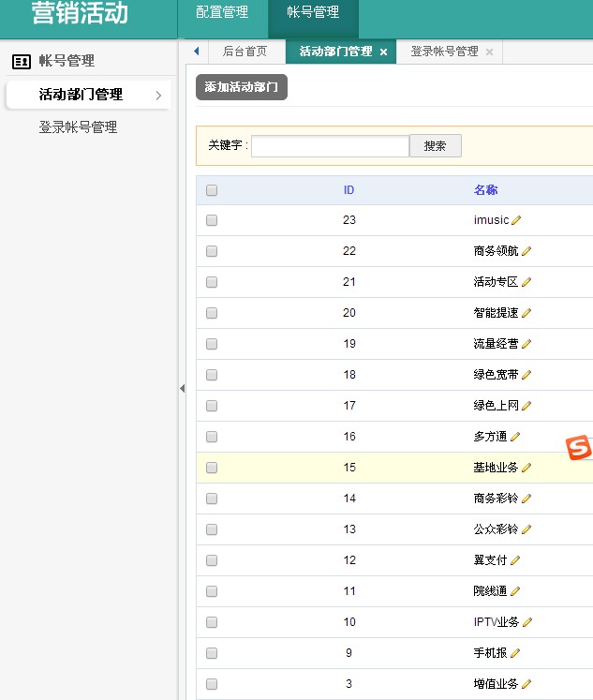
Task: Close the 活动部门管理 tab with its x
Action: 383,52
